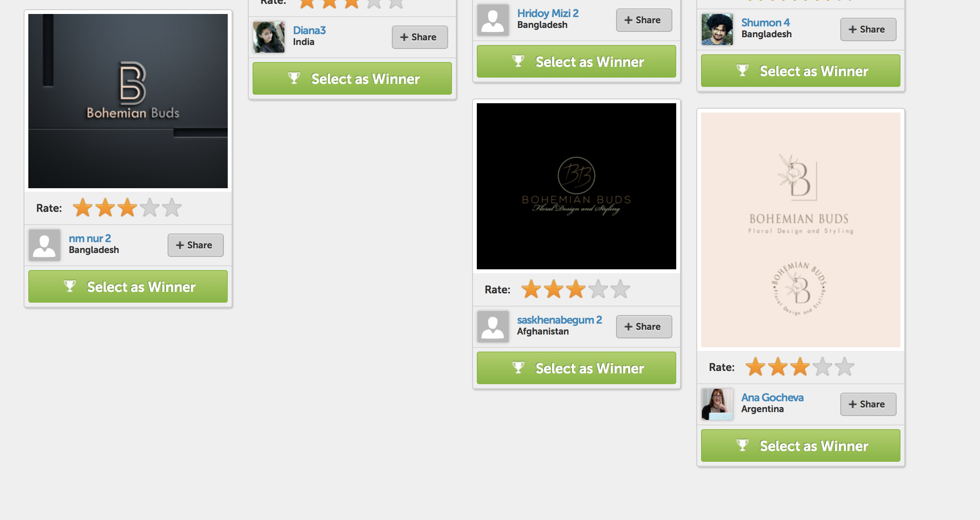980x520 pixels.
Task: Select saskhenabegum 2's design as winner
Action: [576, 368]
